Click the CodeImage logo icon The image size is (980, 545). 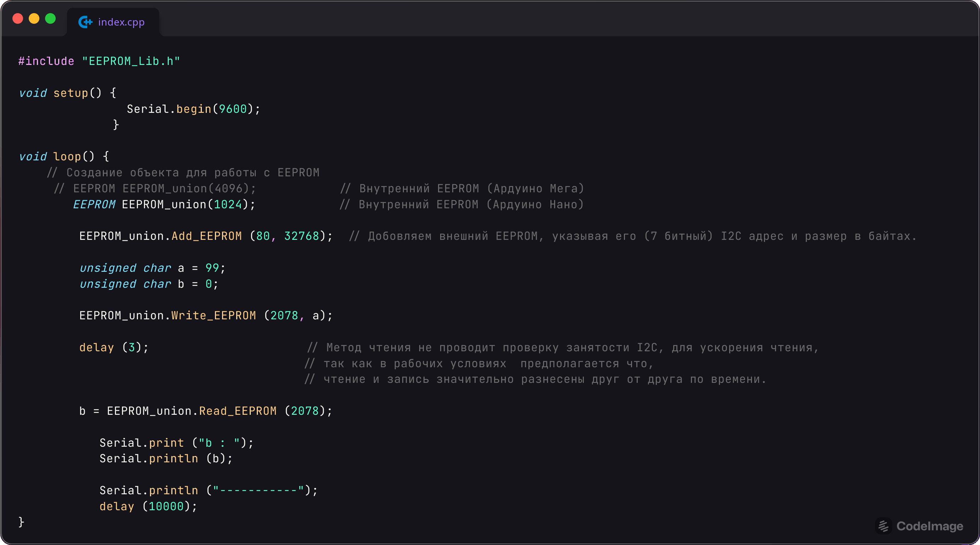[884, 526]
